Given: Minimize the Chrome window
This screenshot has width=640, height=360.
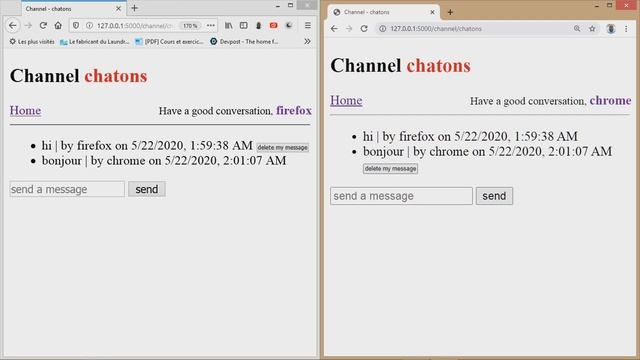Looking at the screenshot, I should (x=597, y=6).
